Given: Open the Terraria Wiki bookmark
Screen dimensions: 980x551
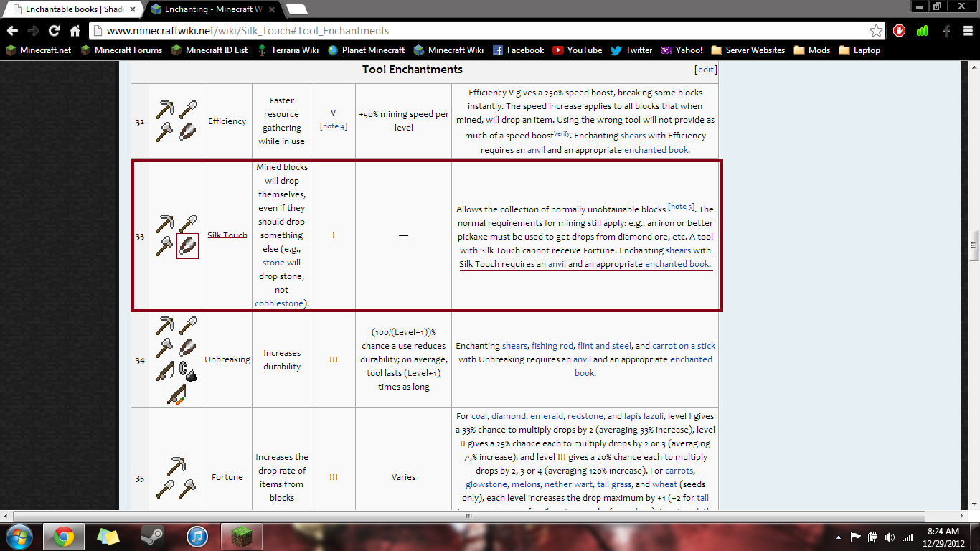Looking at the screenshot, I should (x=288, y=50).
